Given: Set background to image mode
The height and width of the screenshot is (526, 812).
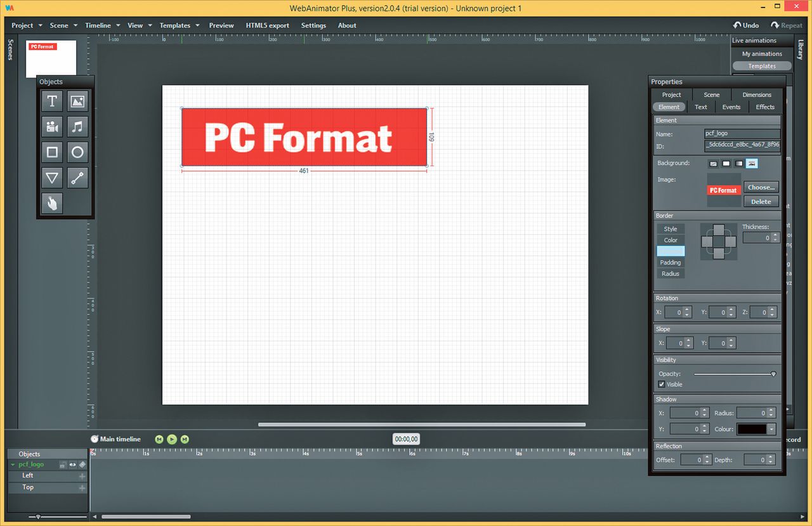Looking at the screenshot, I should point(752,164).
